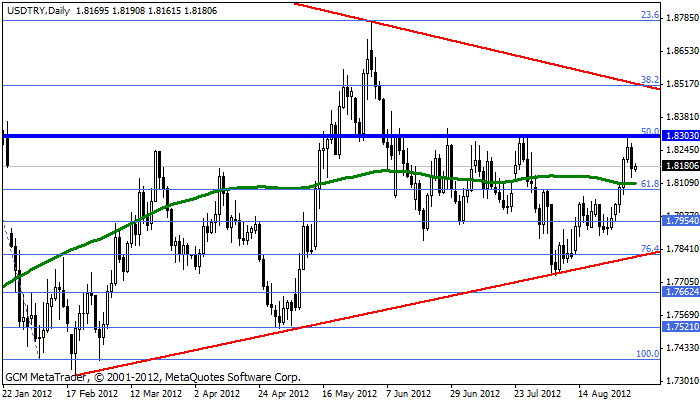
Task: Select the 38.2 Fibonacci level label
Action: tap(650, 80)
